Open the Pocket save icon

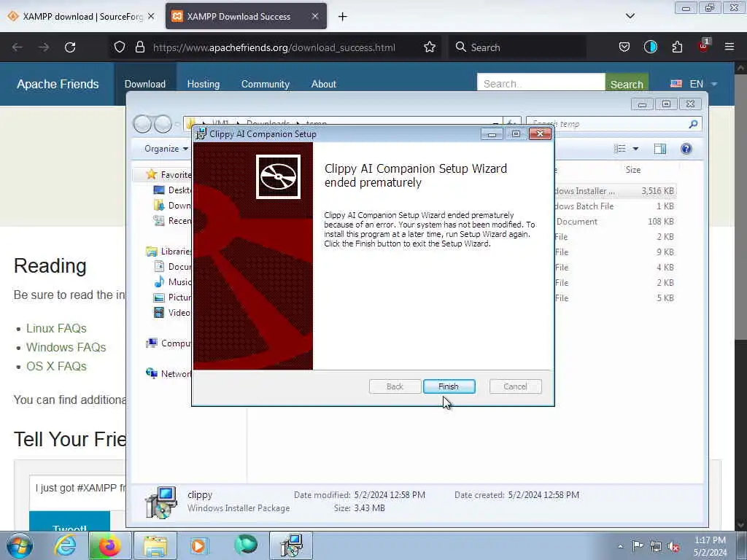click(x=624, y=47)
